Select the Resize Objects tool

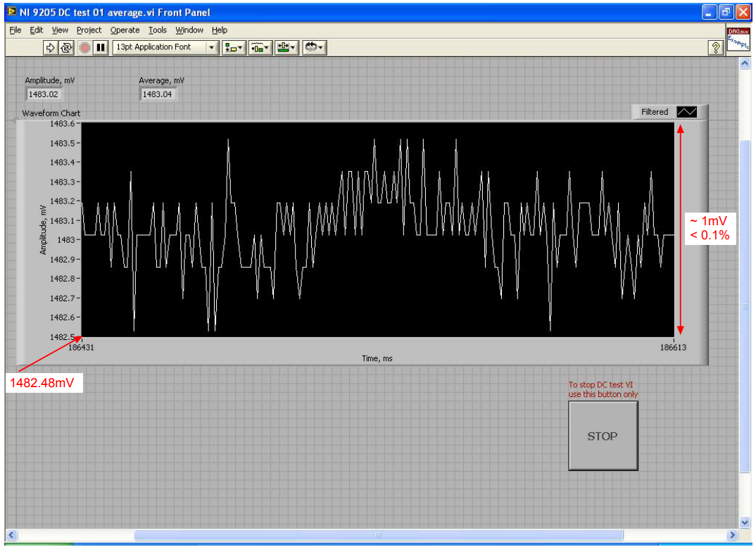pyautogui.click(x=284, y=47)
